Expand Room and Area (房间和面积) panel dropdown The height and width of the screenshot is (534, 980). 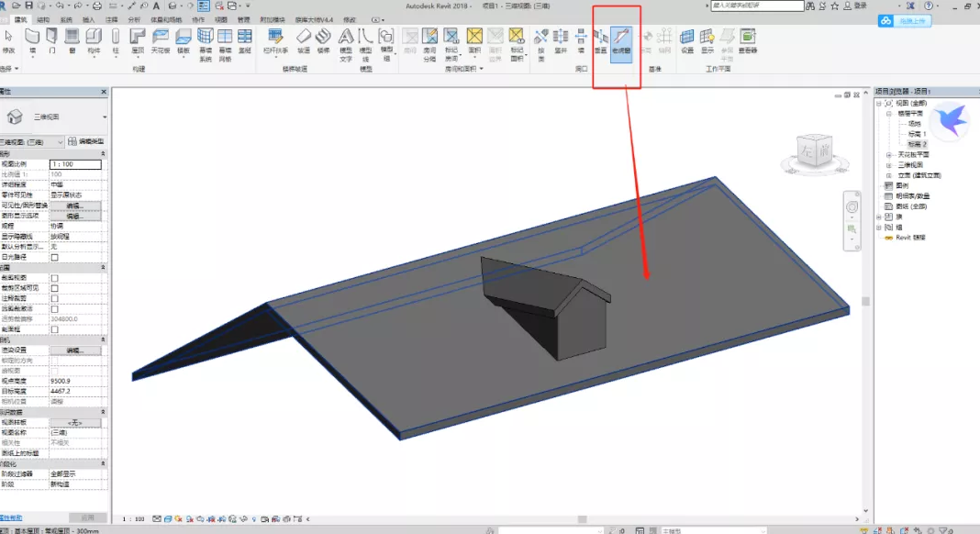click(x=464, y=70)
